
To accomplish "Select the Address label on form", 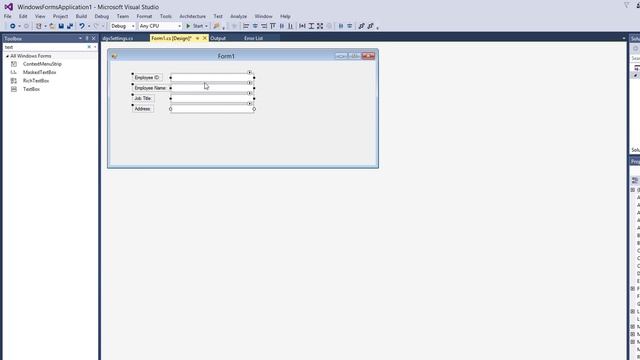I will [x=142, y=109].
